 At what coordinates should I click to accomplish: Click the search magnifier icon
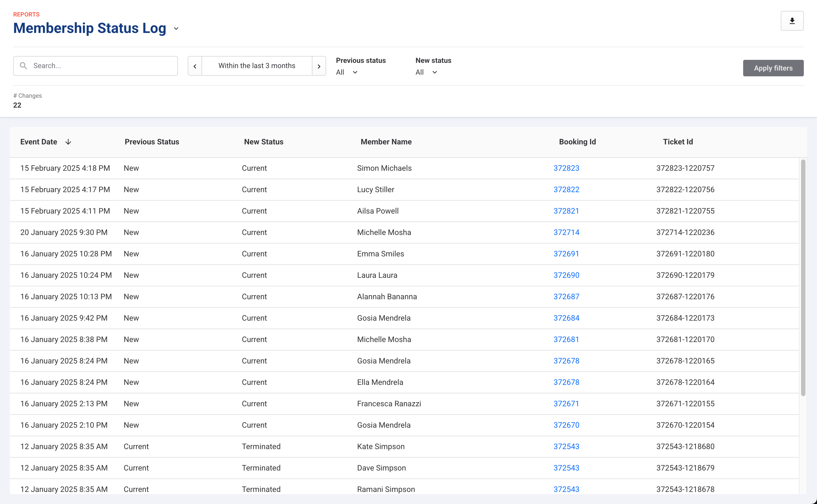[23, 66]
